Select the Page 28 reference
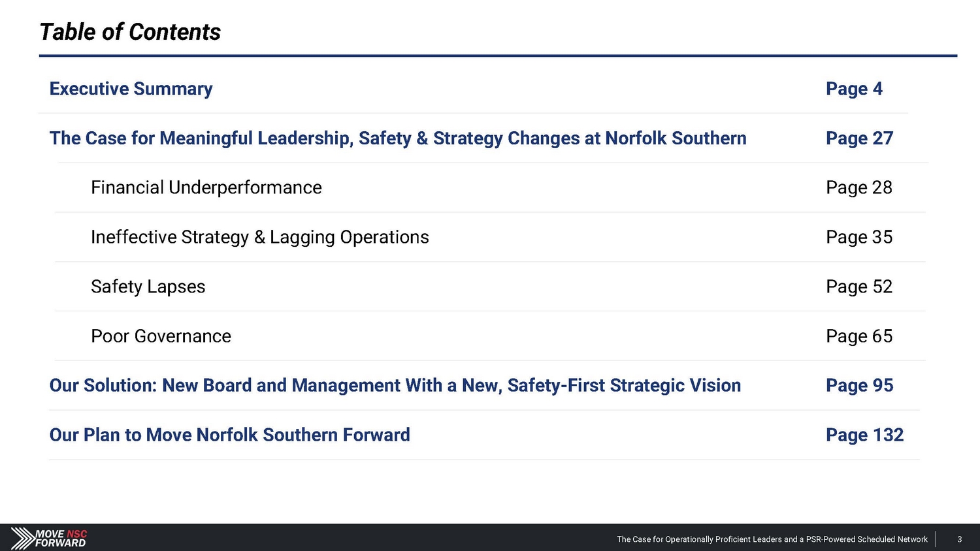This screenshot has height=551, width=980. click(x=858, y=188)
